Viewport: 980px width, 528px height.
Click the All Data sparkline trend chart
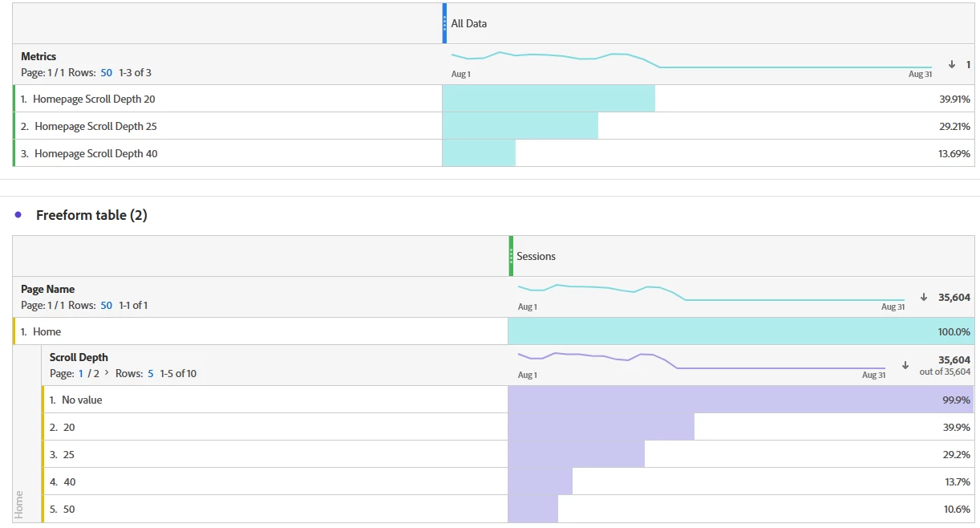pos(691,60)
